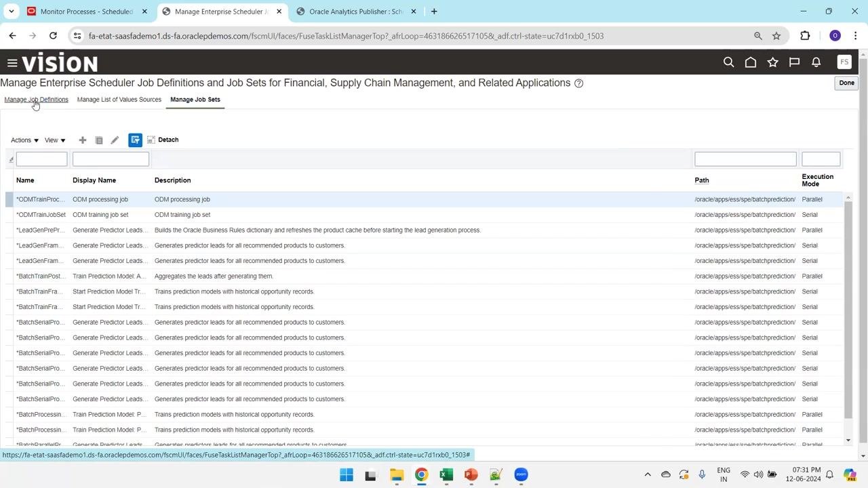Screen dimensions: 868x488
Task: Switch to Manage List of Values Sources tab
Action: click(119, 100)
